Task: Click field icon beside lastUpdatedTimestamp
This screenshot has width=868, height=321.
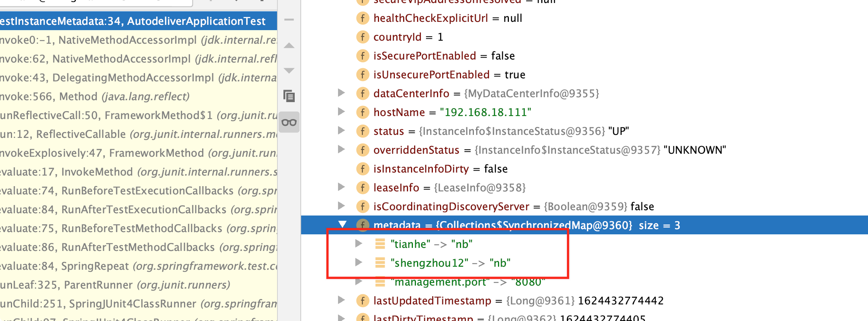Action: click(x=362, y=301)
